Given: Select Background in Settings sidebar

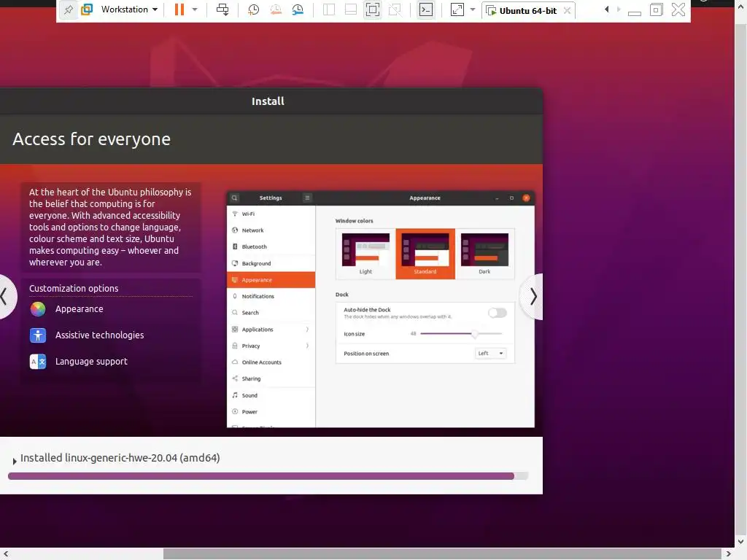Looking at the screenshot, I should point(271,263).
